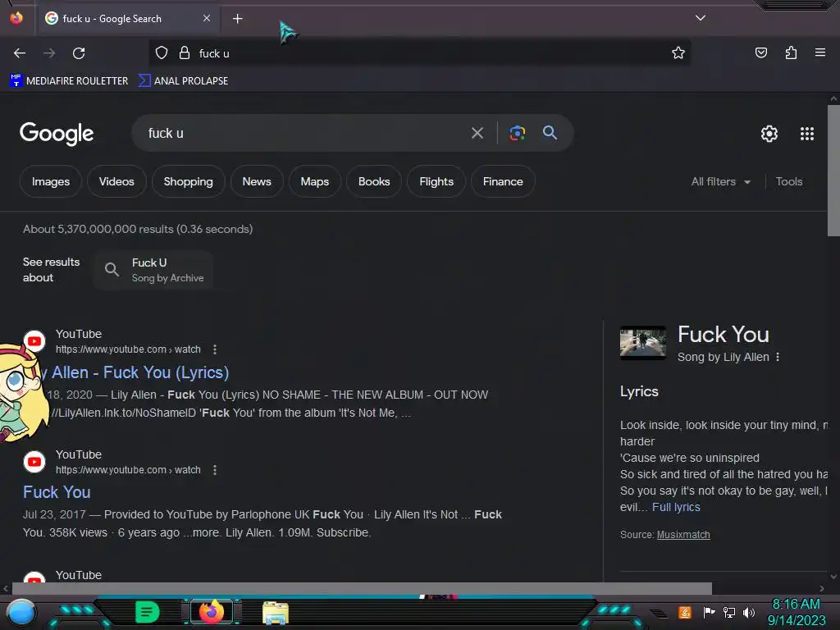Click the horizontal scrollbar at page bottom
The image size is (840, 630).
(362, 588)
